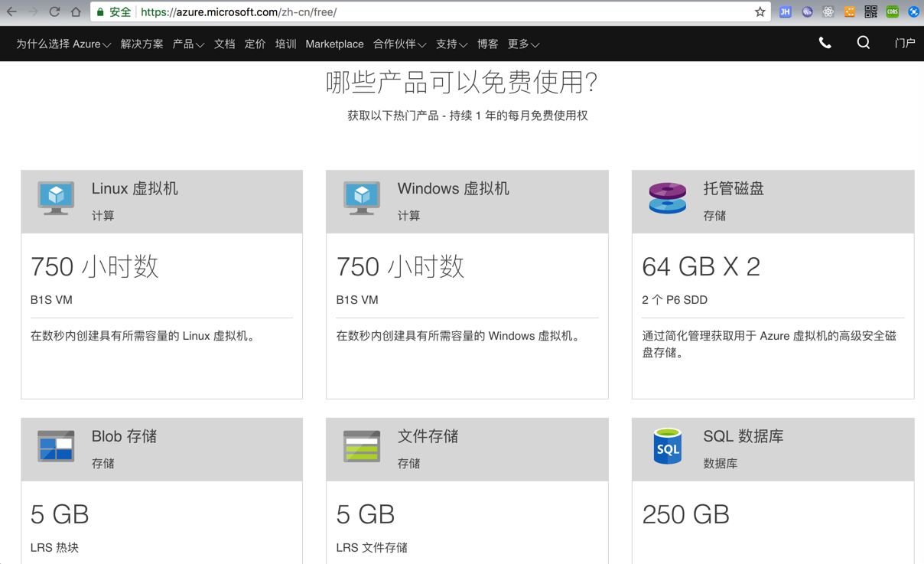Click the SQL 数据库 card title
This screenshot has width=924, height=564.
(x=743, y=436)
